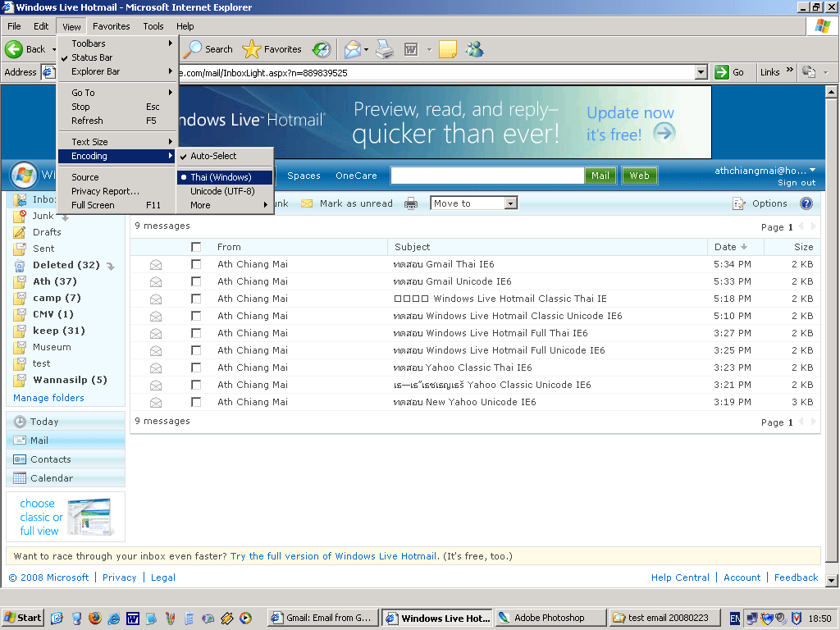The width and height of the screenshot is (840, 630).
Task: Click the Print toolbar icon
Action: pyautogui.click(x=385, y=49)
